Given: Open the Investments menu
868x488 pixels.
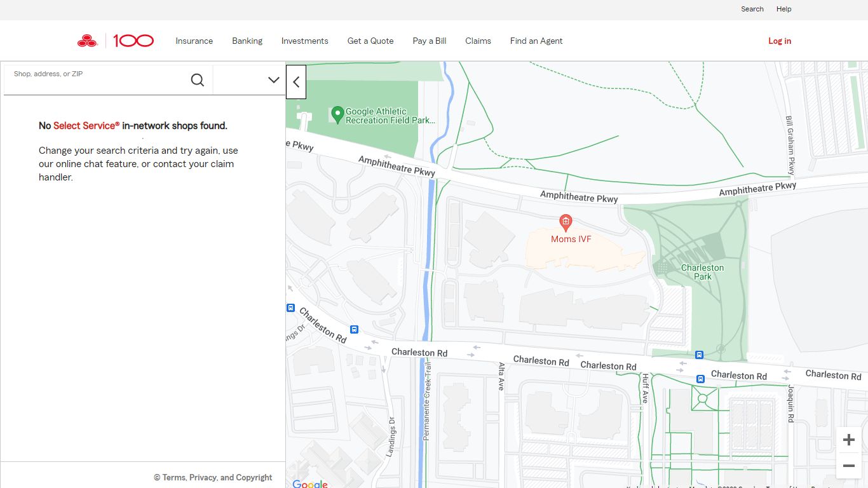Looking at the screenshot, I should click(305, 41).
